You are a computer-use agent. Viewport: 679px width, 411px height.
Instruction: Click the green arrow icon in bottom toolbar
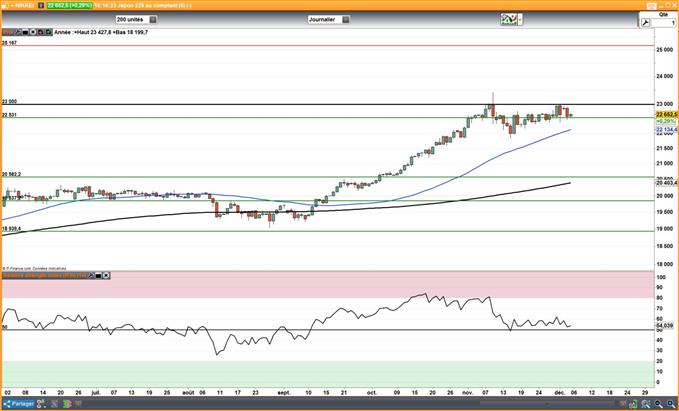point(67,404)
